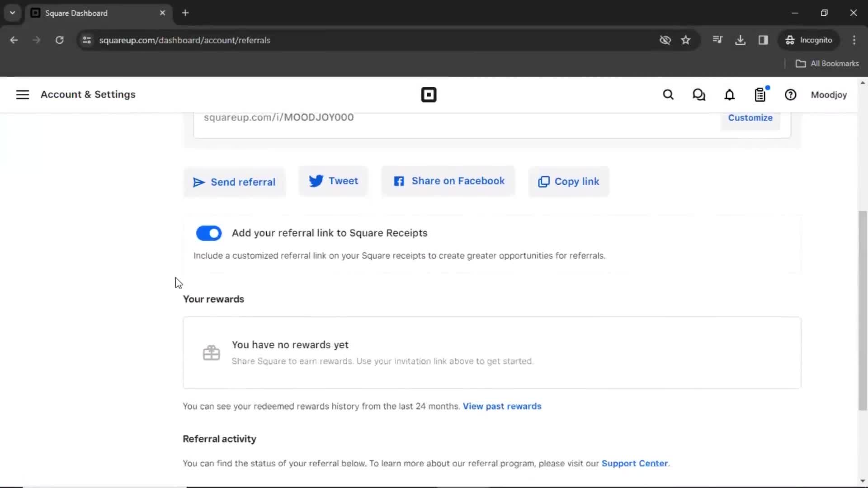The height and width of the screenshot is (488, 868).
Task: Toggle the browser side panel icon
Action: coord(763,40)
